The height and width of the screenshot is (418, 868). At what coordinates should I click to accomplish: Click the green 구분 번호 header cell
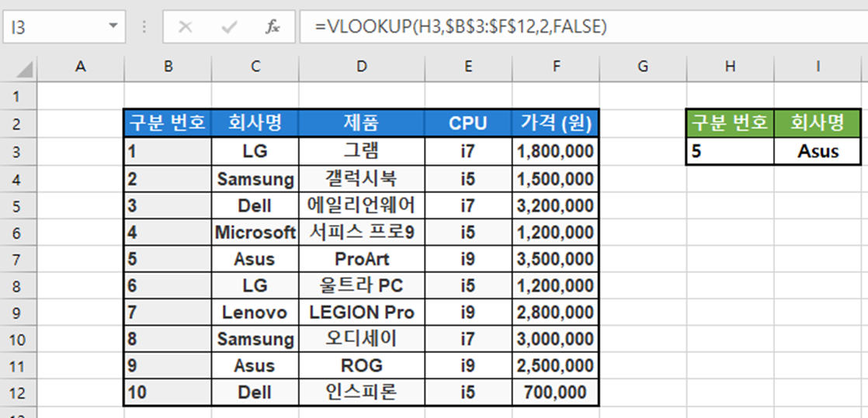730,123
